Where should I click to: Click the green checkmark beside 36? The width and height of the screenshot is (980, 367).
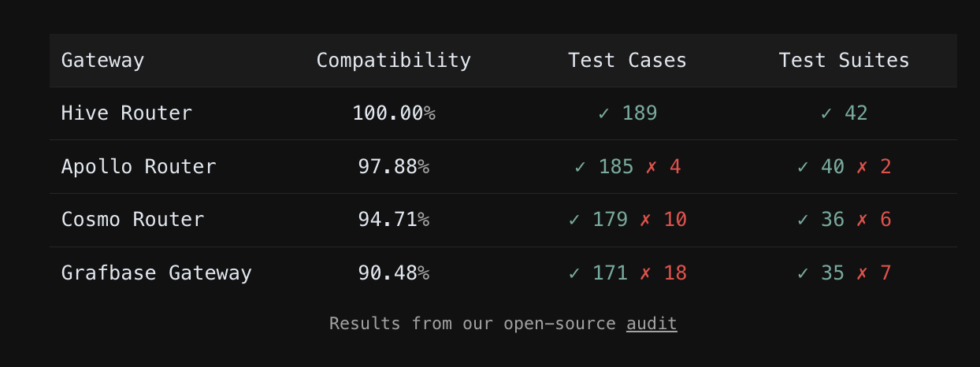pos(803,220)
